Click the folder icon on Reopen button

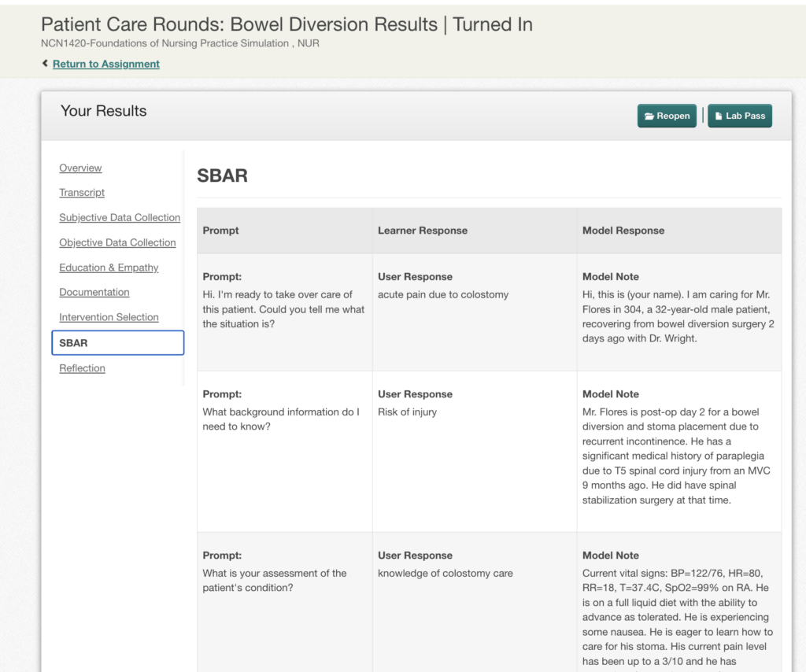coord(649,116)
